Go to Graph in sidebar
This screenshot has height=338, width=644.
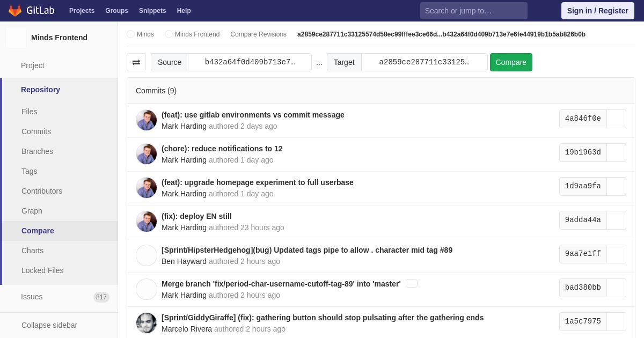(32, 211)
